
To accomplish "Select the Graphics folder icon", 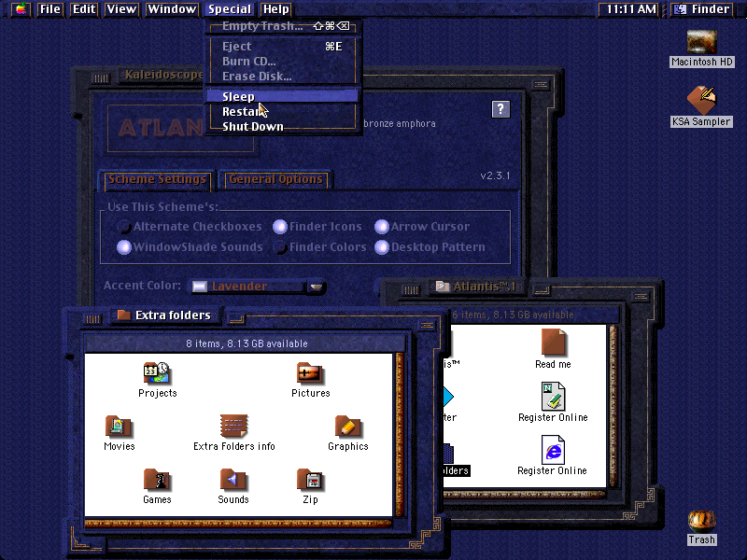I will tap(347, 427).
